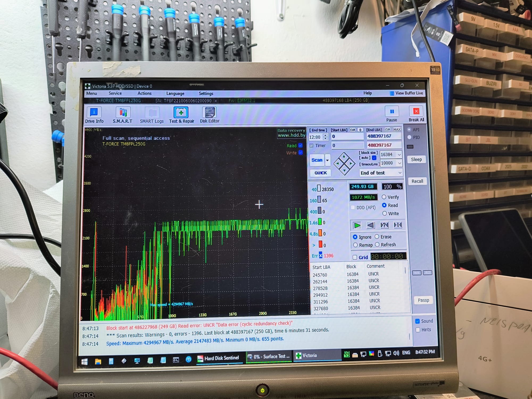The width and height of the screenshot is (532, 399).
Task: Expand the block size 16384 dropdown
Action: pyautogui.click(x=399, y=155)
